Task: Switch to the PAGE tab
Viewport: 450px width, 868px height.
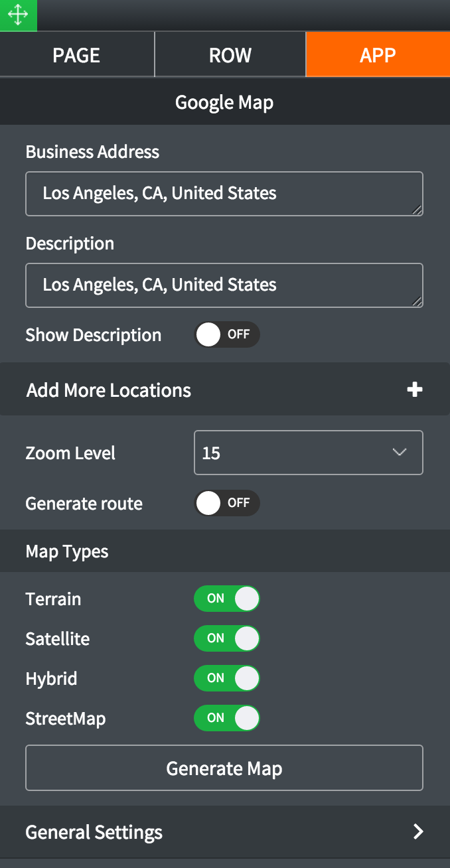Action: (76, 55)
